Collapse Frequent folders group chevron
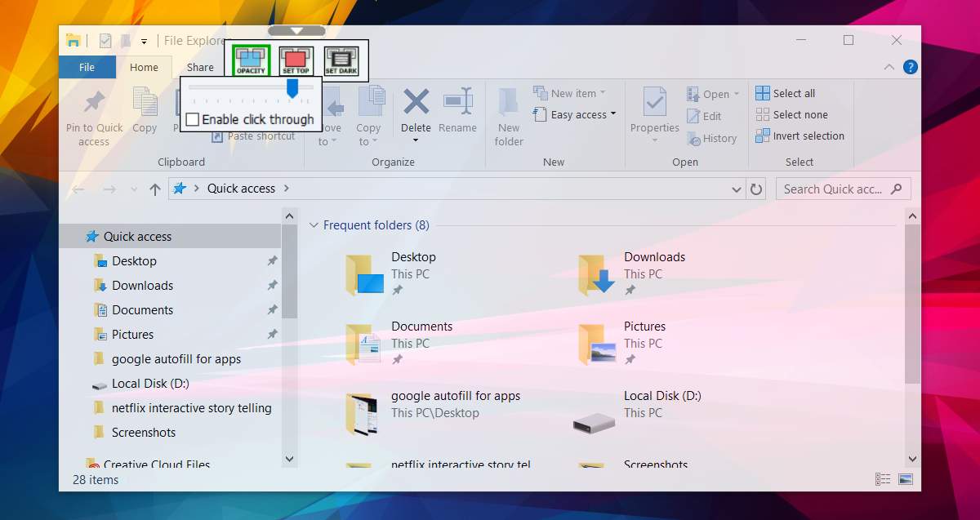Screen dimensions: 980x520 pos(313,225)
